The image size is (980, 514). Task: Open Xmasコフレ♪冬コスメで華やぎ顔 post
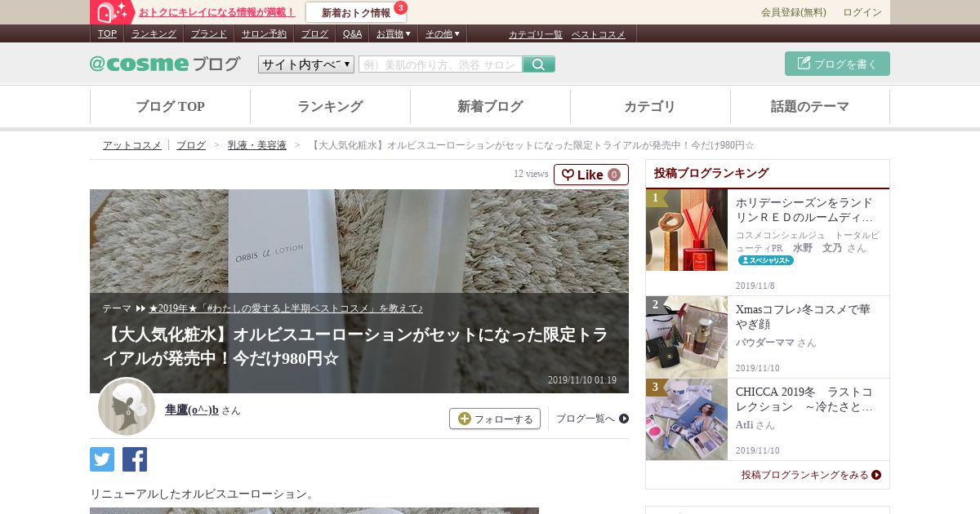[804, 317]
